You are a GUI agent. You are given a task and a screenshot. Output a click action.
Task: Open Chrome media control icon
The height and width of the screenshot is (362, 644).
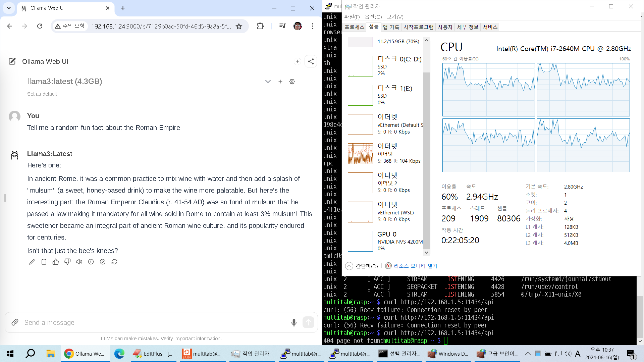(x=282, y=26)
